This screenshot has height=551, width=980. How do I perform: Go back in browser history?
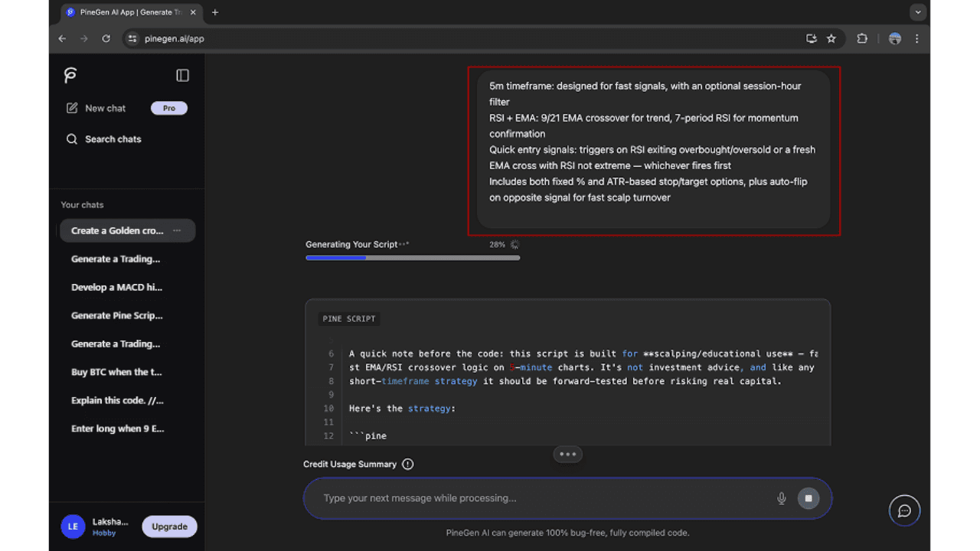[63, 38]
